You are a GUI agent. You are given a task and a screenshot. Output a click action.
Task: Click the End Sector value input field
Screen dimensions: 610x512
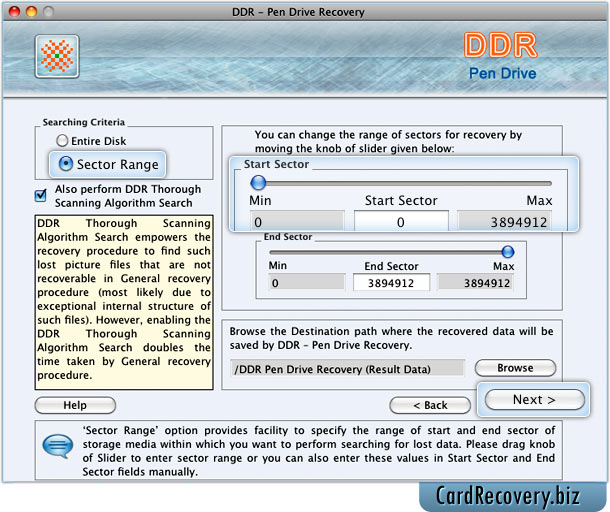391,282
